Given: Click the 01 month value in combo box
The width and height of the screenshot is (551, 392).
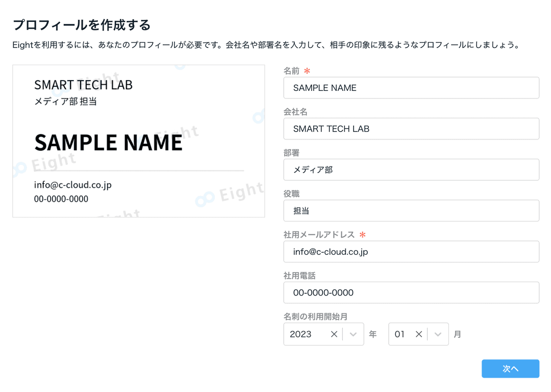Looking at the screenshot, I should [x=399, y=334].
